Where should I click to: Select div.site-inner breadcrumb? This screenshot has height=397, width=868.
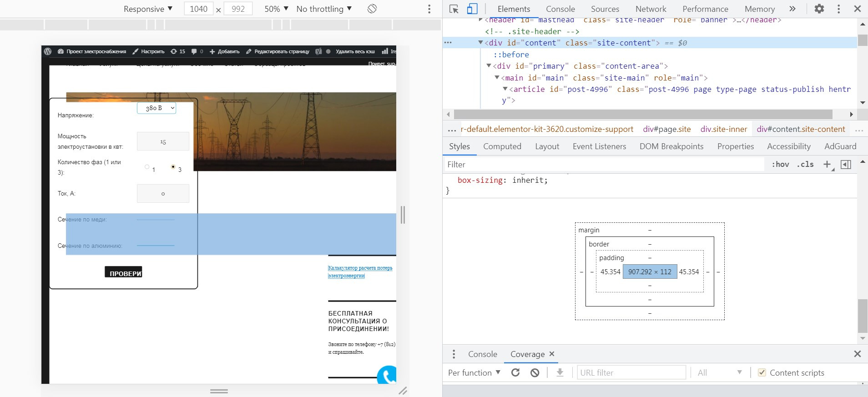[x=724, y=129]
